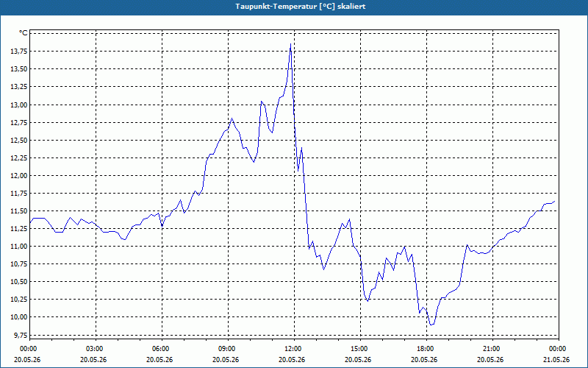Pick the "12,25" y-axis label
The width and height of the screenshot is (588, 368).
click(19, 158)
